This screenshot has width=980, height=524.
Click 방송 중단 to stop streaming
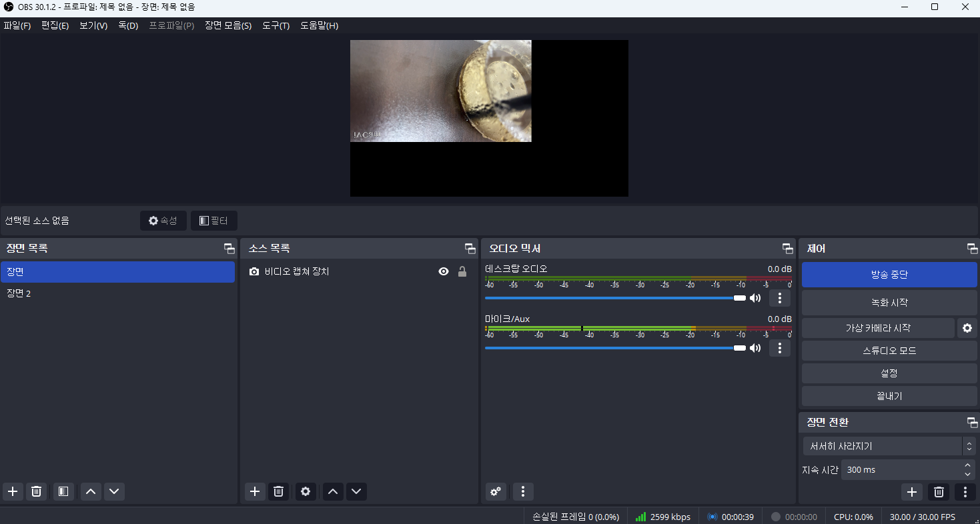(x=889, y=275)
